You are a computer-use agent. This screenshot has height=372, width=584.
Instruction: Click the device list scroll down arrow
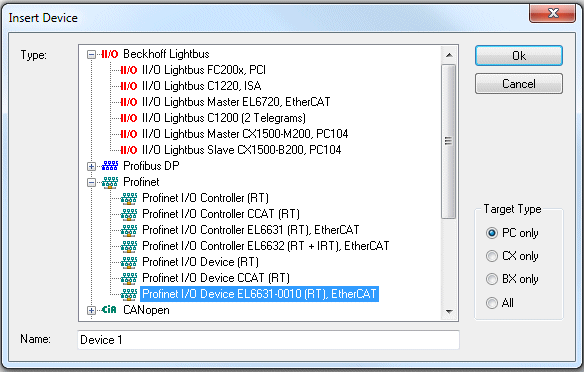pos(449,311)
